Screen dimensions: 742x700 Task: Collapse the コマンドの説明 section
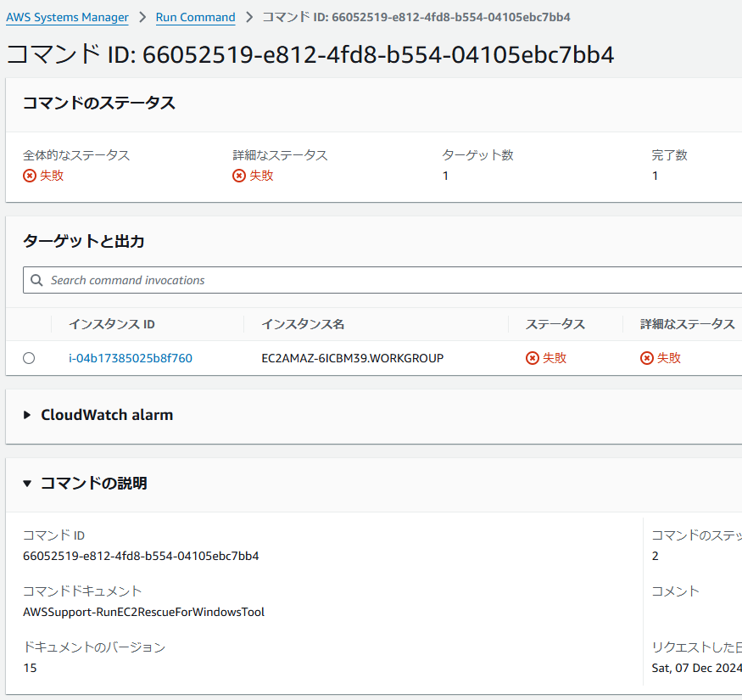coord(27,484)
